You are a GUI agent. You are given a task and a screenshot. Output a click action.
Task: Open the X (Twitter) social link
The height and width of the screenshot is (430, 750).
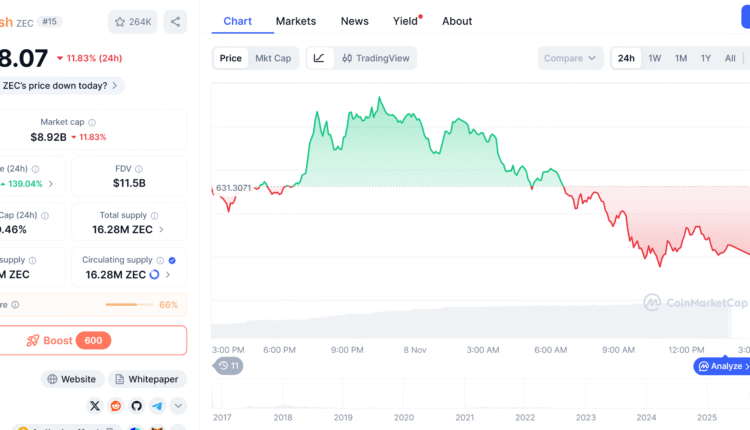pyautogui.click(x=95, y=405)
